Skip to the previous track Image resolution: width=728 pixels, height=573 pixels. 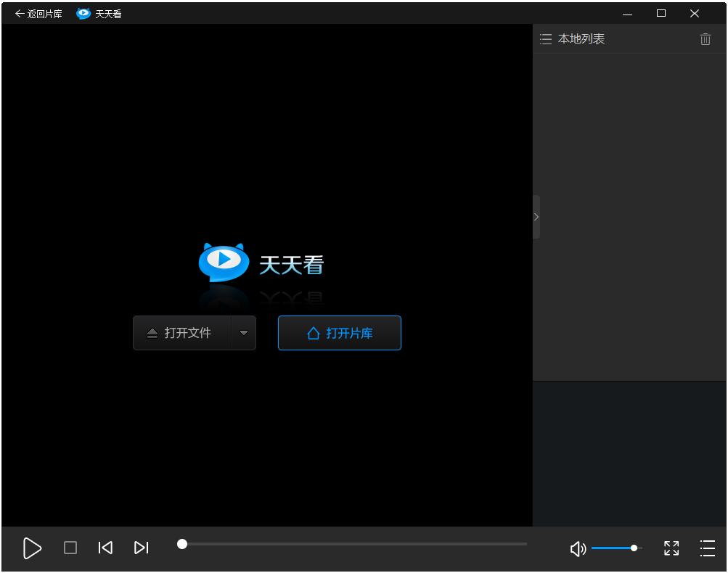(x=105, y=548)
